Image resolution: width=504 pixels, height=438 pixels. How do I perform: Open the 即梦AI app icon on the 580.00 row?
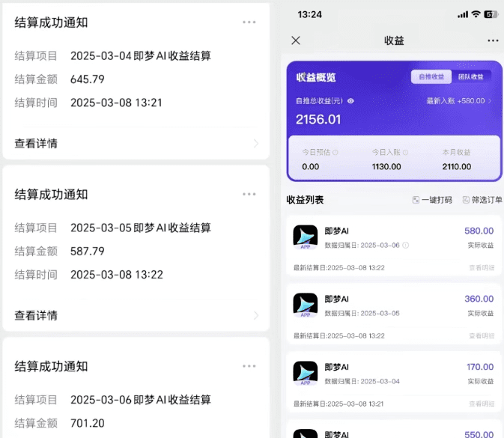[306, 237]
